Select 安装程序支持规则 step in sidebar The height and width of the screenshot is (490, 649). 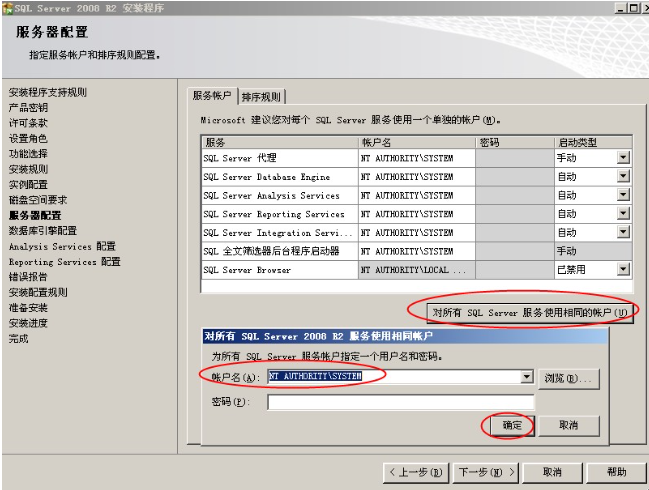(x=48, y=92)
